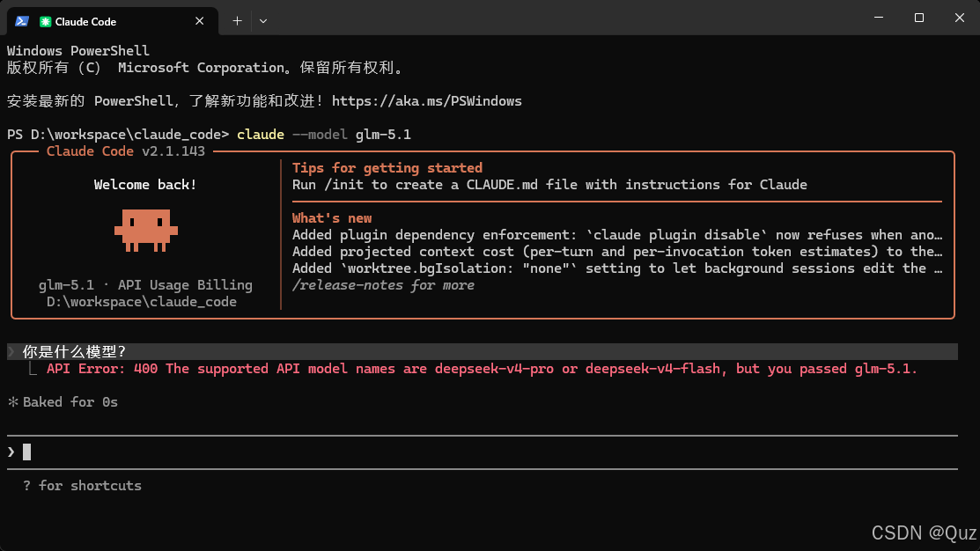
Task: Click the "Welcome back!" text
Action: point(145,185)
